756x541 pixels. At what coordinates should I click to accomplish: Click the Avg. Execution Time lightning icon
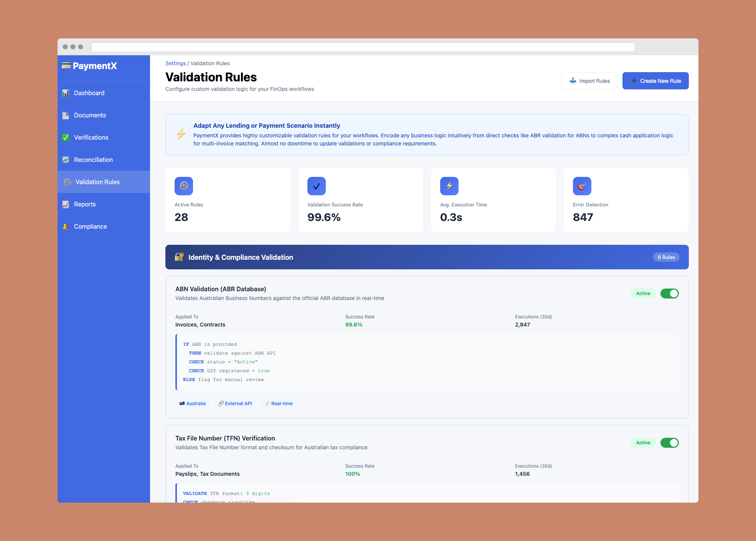point(449,186)
